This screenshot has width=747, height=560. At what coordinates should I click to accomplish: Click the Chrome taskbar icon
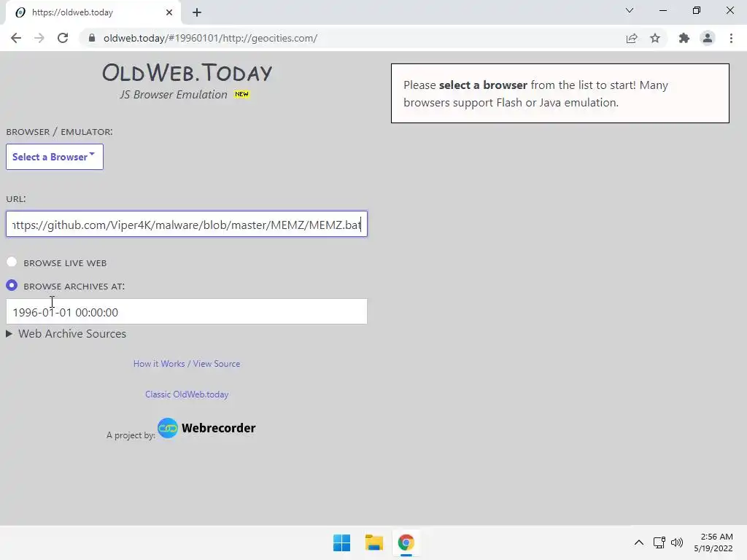(406, 542)
